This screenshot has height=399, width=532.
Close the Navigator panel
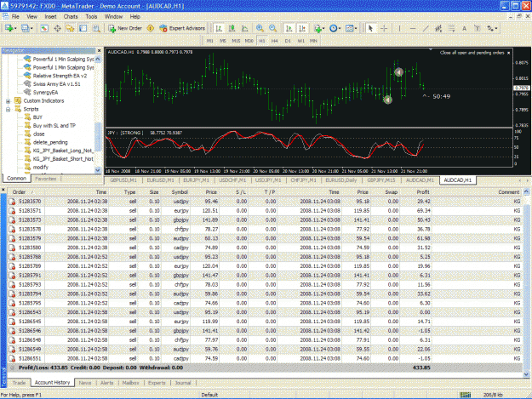(99, 50)
